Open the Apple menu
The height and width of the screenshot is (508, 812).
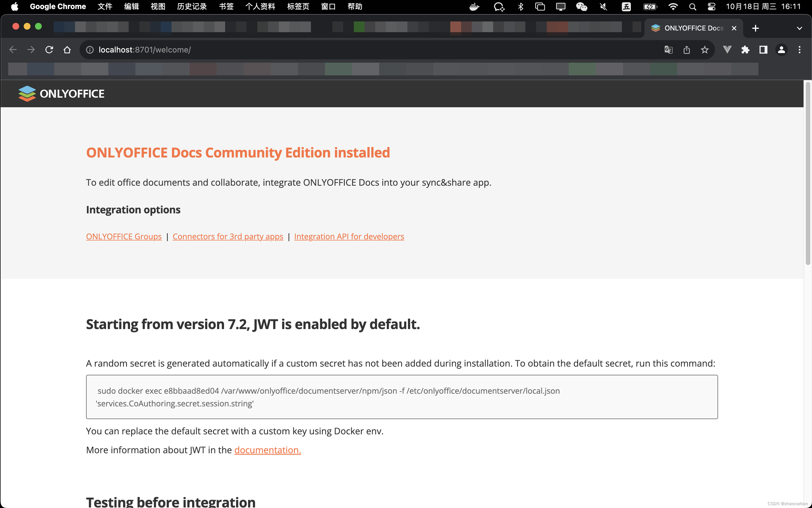point(15,7)
